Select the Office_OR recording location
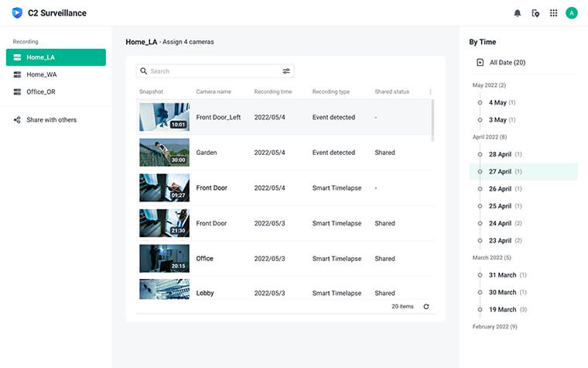588x368 pixels. 56,91
